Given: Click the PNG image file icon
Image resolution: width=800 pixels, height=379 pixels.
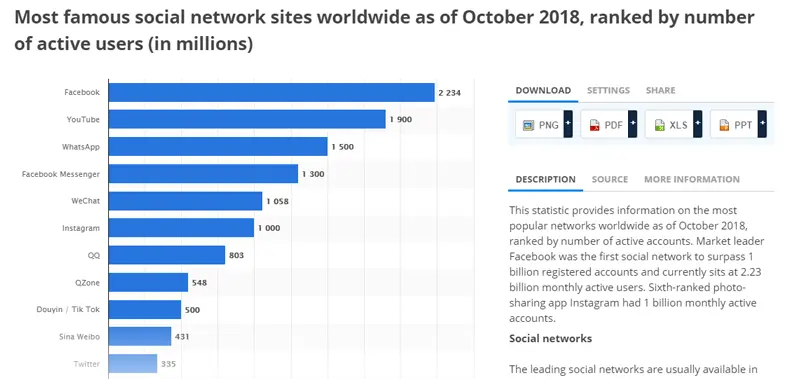Looking at the screenshot, I should (528, 125).
